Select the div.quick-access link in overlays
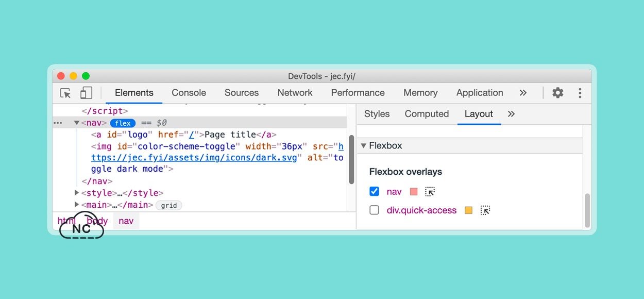 (421, 210)
